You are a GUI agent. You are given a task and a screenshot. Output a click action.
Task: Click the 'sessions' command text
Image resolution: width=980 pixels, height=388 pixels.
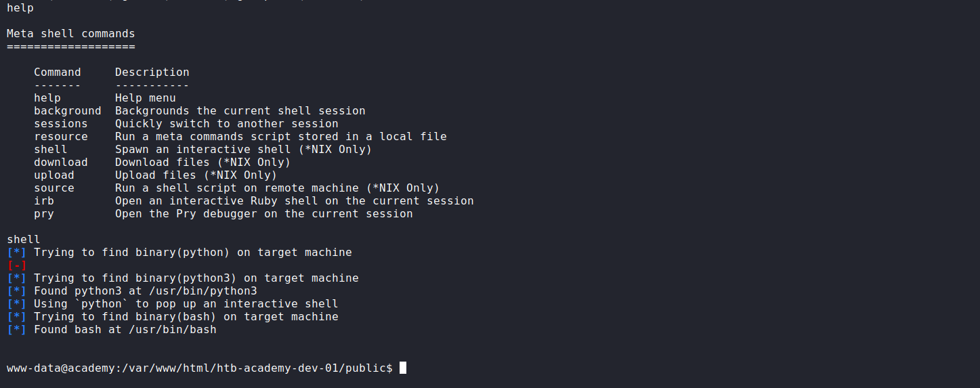pos(61,124)
